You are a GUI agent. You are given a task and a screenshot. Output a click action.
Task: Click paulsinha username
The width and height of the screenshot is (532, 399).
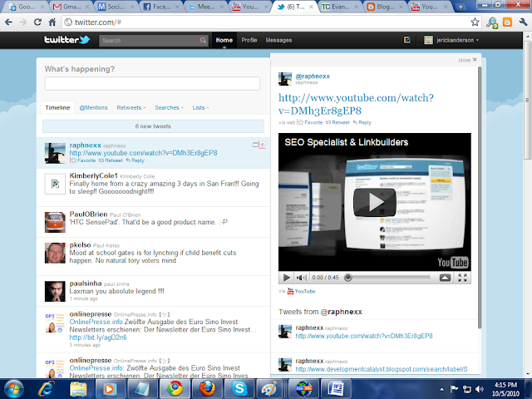pos(86,283)
